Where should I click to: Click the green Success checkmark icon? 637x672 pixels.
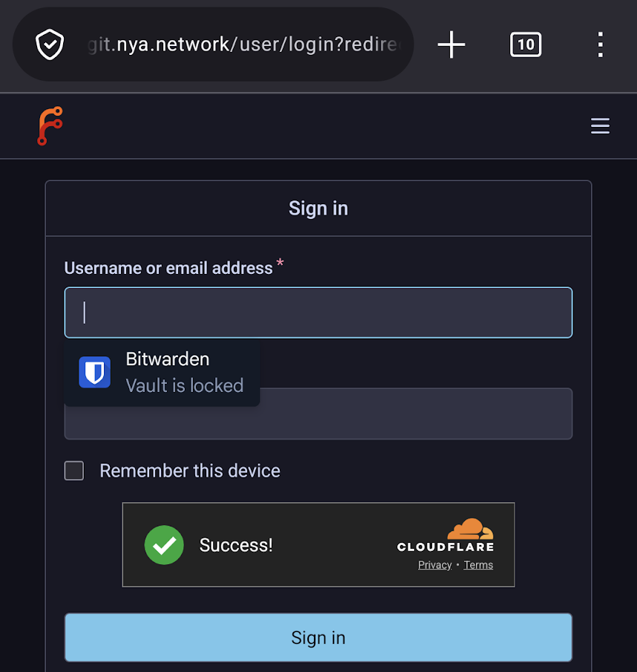pyautogui.click(x=164, y=545)
